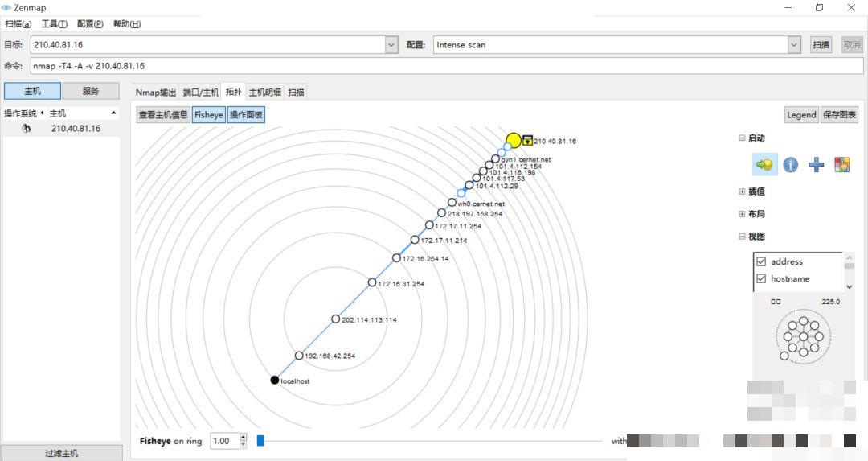
Task: Switch to the 端口/主机 tab
Action: coord(200,92)
